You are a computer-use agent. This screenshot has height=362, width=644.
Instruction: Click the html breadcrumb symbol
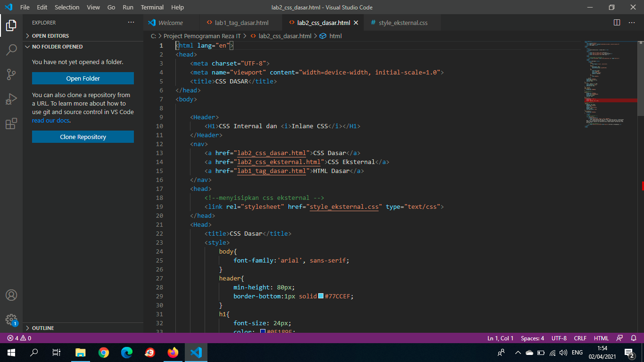tap(331, 36)
